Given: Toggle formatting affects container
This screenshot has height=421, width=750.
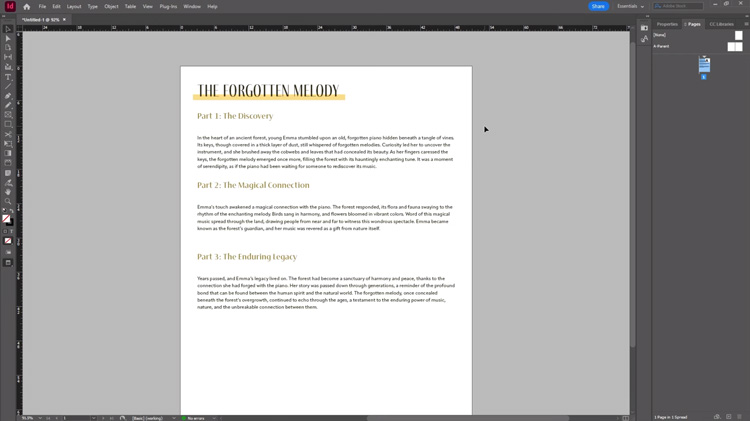Looking at the screenshot, I should 5,232.
